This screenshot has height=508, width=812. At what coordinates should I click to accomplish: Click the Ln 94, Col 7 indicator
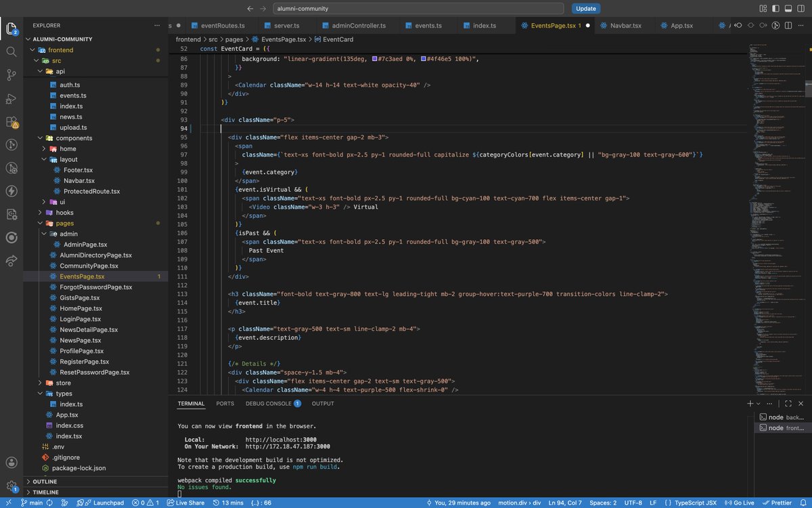pyautogui.click(x=566, y=503)
